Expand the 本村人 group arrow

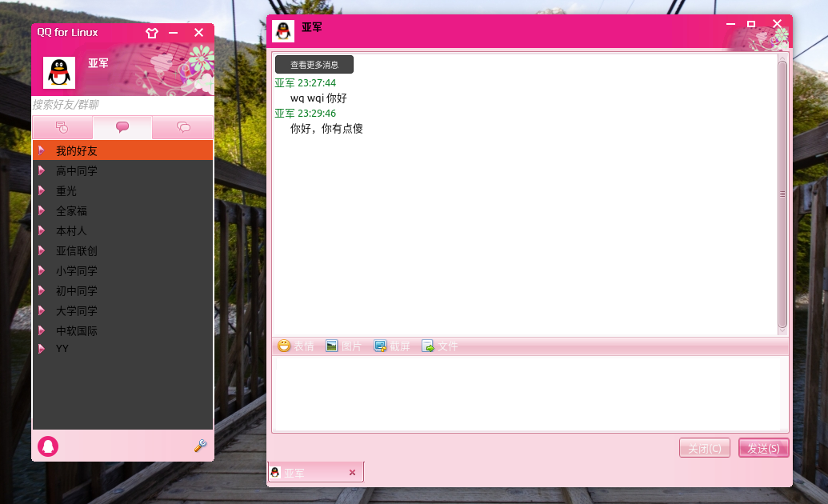point(42,231)
